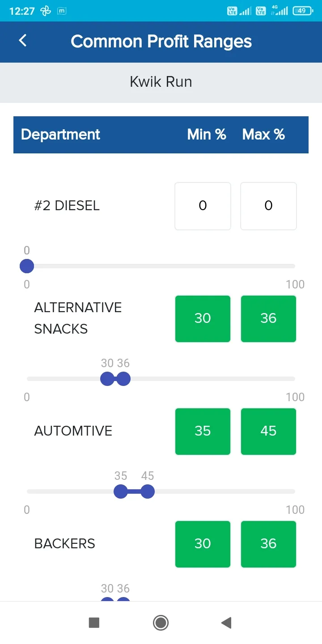Tap the Max % column header
322x644 pixels.
point(263,134)
